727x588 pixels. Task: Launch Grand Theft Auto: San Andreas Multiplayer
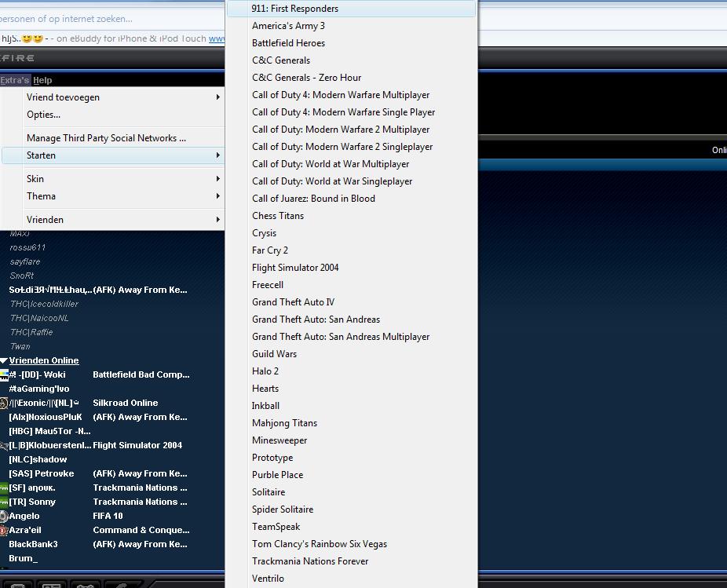tap(352, 337)
